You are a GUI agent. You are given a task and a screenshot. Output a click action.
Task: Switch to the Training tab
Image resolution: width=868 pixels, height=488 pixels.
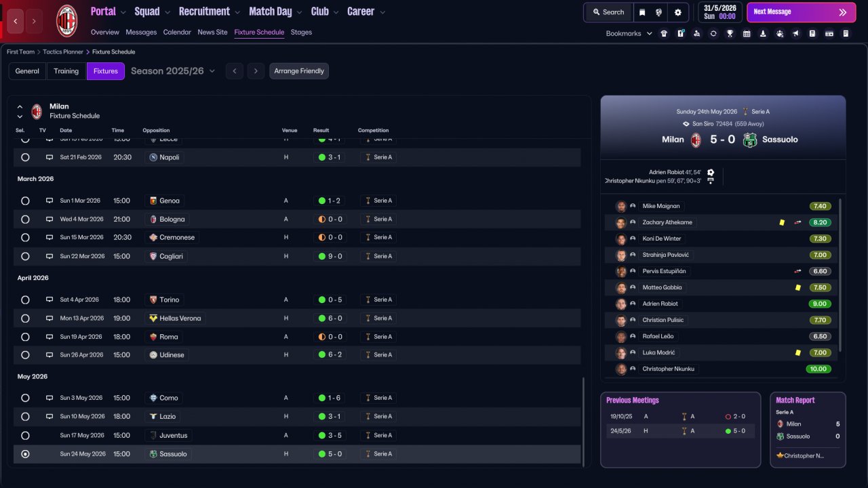coord(66,71)
